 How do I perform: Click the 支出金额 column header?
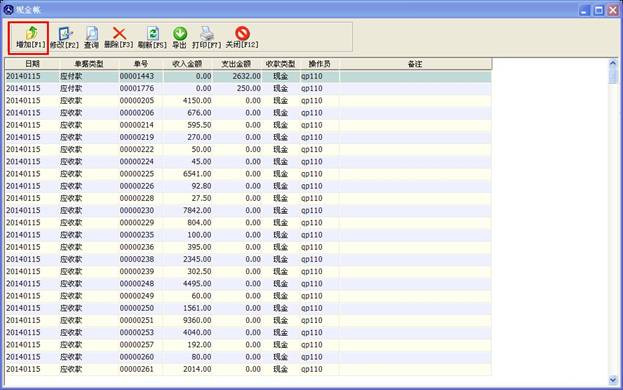click(x=236, y=64)
